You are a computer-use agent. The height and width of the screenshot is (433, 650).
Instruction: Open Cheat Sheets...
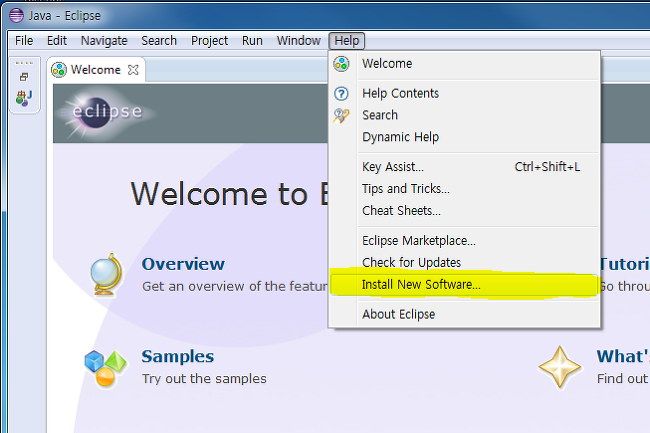pyautogui.click(x=464, y=211)
